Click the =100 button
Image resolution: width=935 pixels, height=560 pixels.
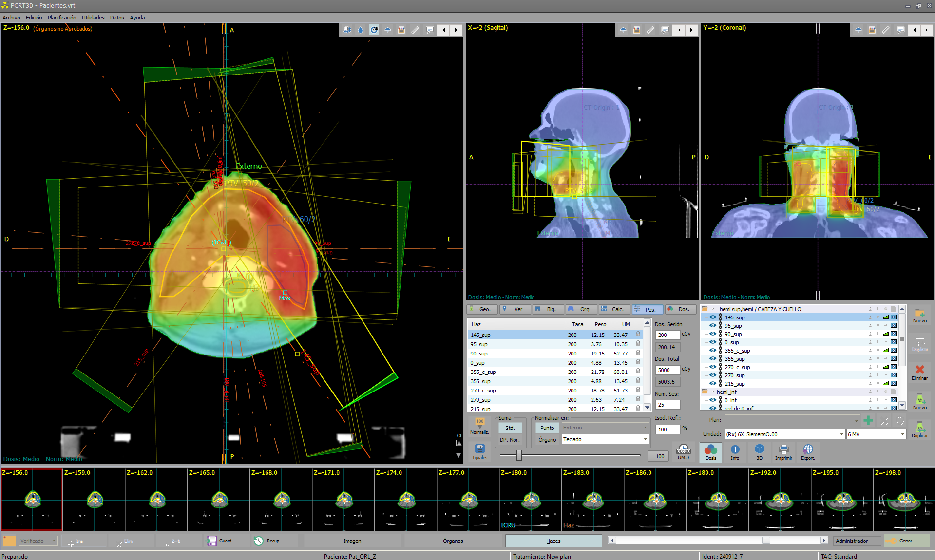(x=658, y=456)
